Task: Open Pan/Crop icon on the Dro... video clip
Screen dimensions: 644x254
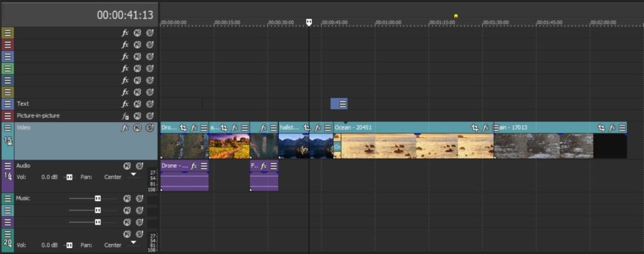Action: point(183,127)
